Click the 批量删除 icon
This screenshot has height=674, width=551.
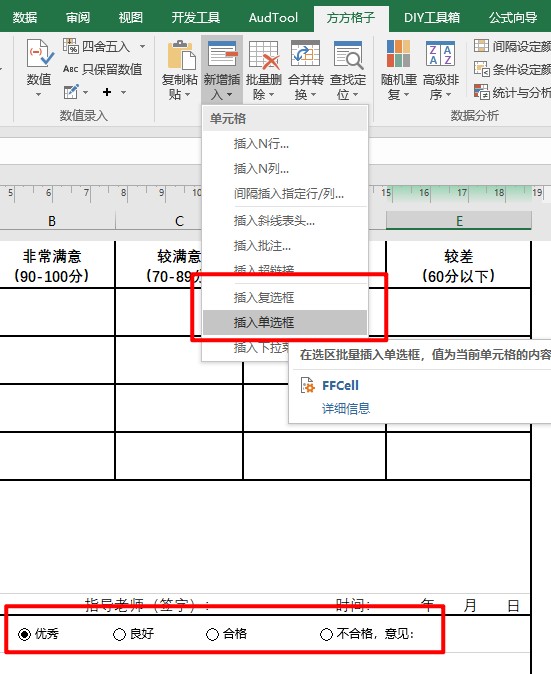pos(264,55)
